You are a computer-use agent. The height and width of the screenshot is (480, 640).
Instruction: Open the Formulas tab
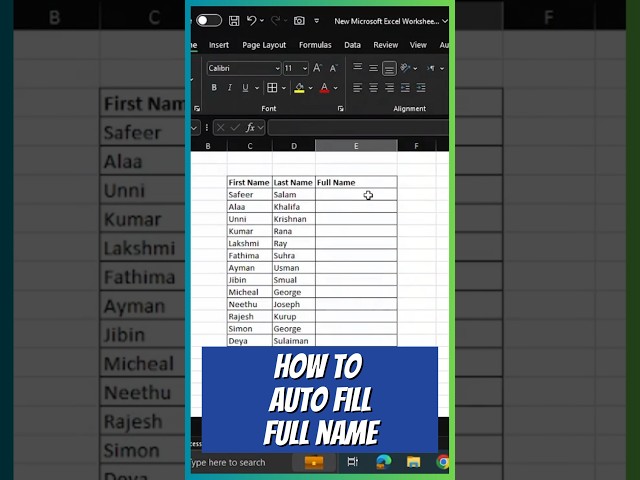point(315,45)
